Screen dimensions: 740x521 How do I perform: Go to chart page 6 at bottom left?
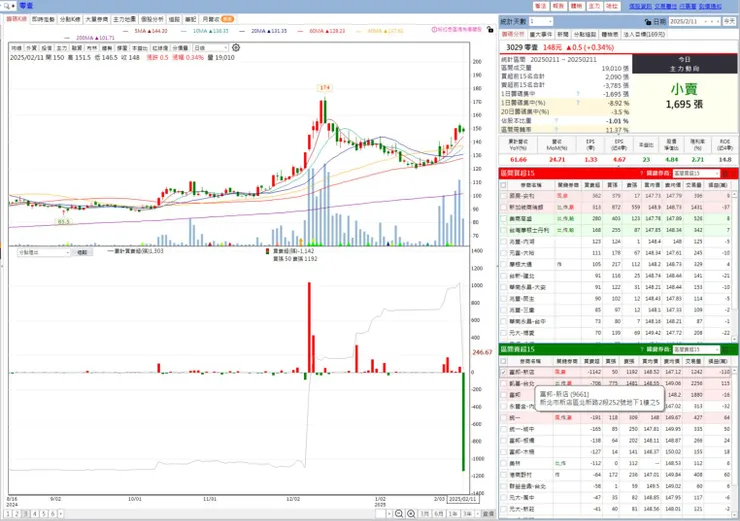53,513
